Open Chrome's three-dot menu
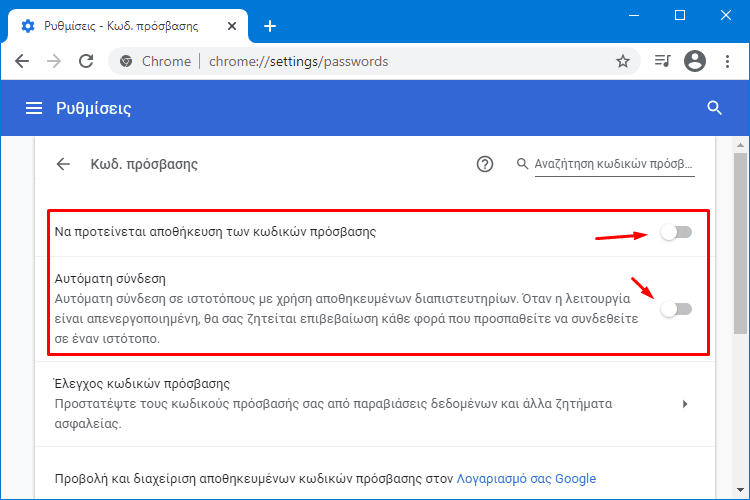 (x=727, y=61)
